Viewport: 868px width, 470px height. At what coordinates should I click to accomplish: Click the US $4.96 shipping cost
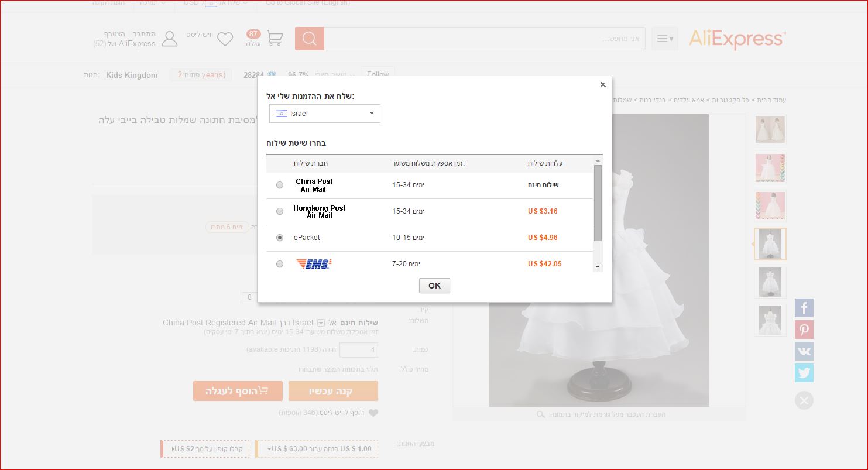pos(543,238)
